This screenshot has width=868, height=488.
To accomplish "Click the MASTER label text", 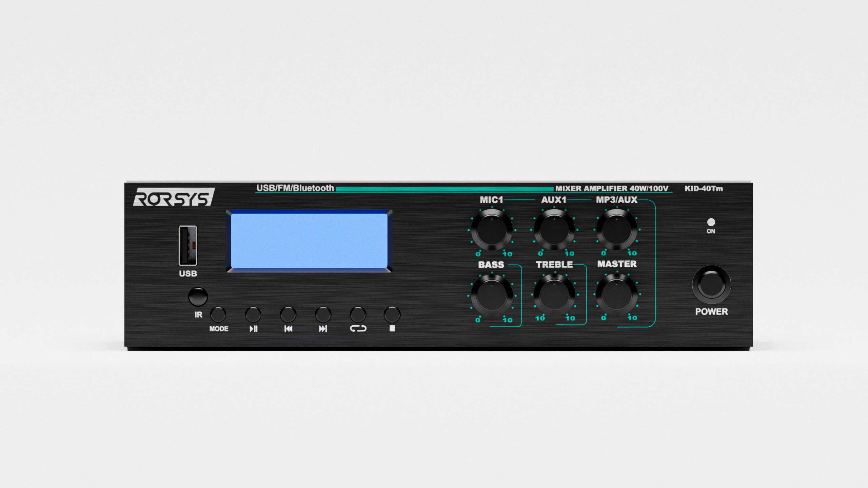I will coord(617,264).
